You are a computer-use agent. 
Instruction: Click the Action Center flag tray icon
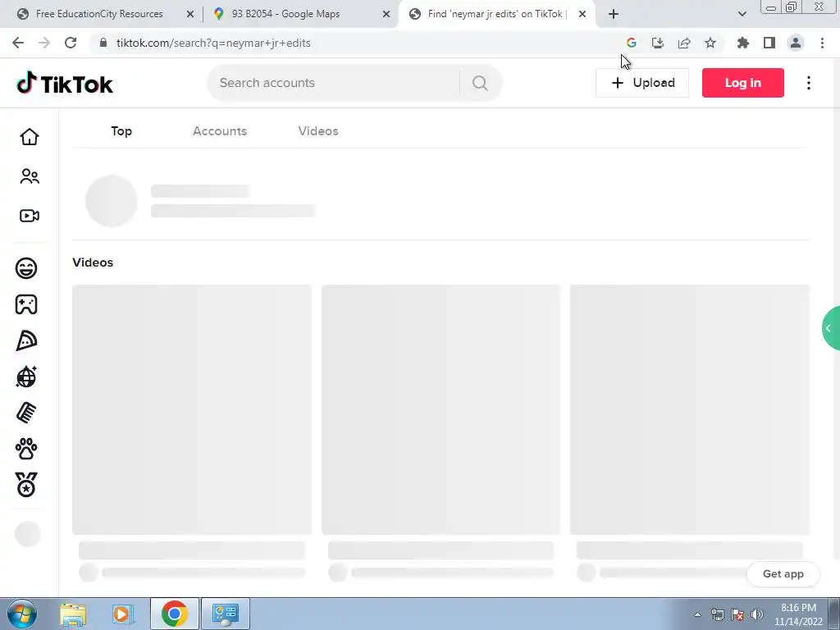737,614
